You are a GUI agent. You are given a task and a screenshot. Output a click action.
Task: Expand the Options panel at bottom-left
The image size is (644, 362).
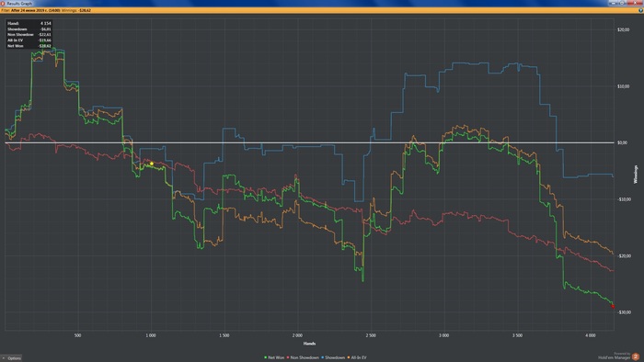pos(11,358)
